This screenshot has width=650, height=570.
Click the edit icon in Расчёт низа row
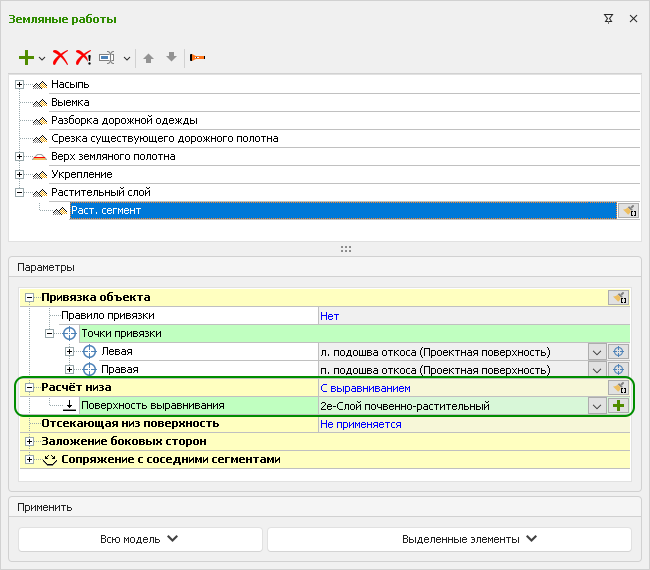[619, 387]
